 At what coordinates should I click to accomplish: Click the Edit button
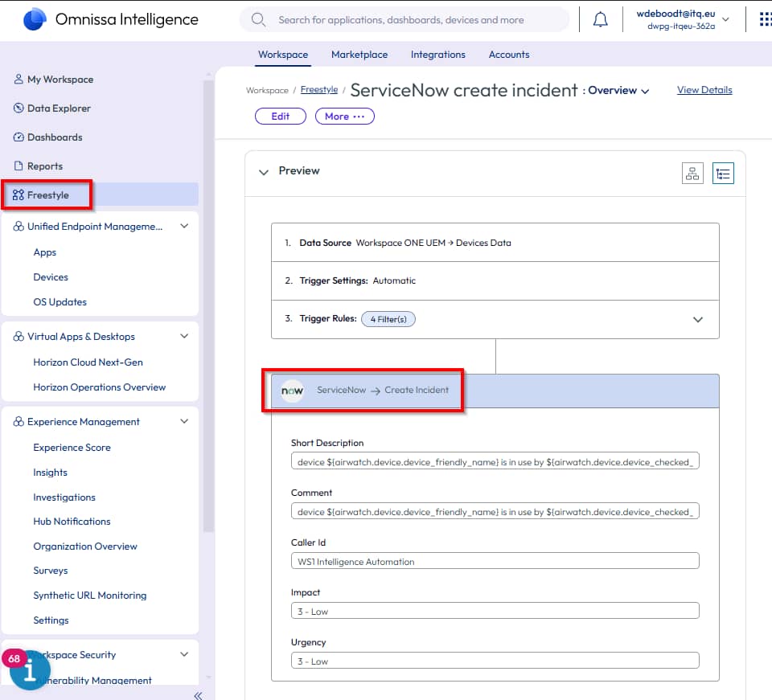click(x=281, y=117)
